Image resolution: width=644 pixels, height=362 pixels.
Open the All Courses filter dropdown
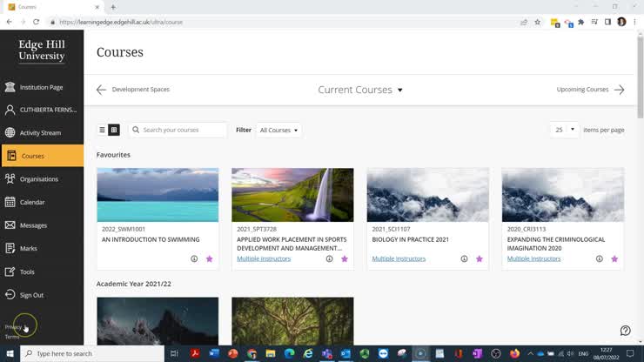[x=278, y=131]
